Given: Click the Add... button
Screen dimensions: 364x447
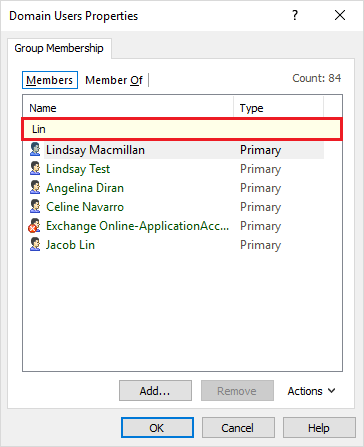Looking at the screenshot, I should pyautogui.click(x=155, y=391).
